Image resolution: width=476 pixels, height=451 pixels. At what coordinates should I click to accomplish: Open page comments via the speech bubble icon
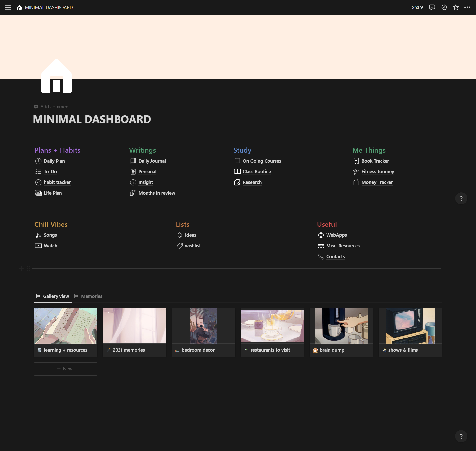coord(432,7)
